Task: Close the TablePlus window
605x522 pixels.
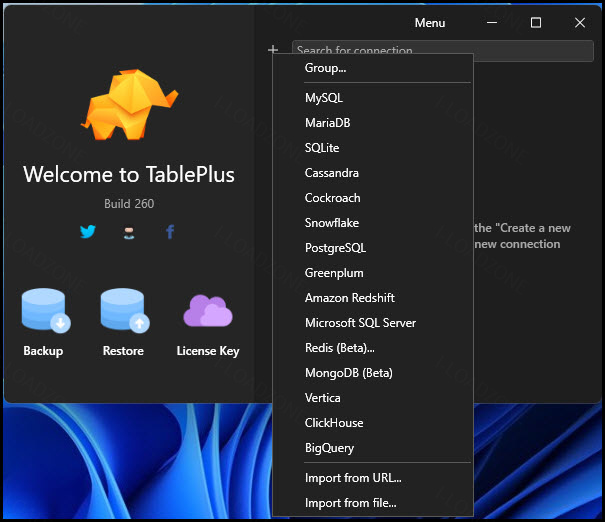Action: pyautogui.click(x=580, y=23)
